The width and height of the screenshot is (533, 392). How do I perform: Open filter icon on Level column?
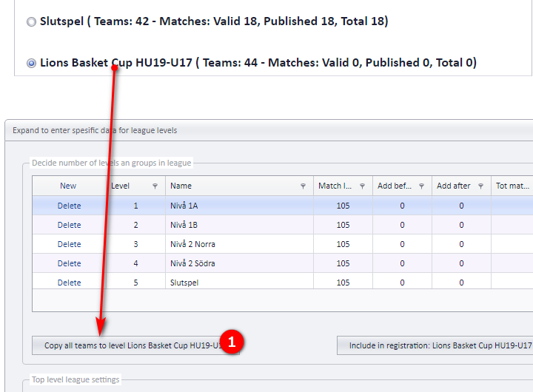coord(155,186)
